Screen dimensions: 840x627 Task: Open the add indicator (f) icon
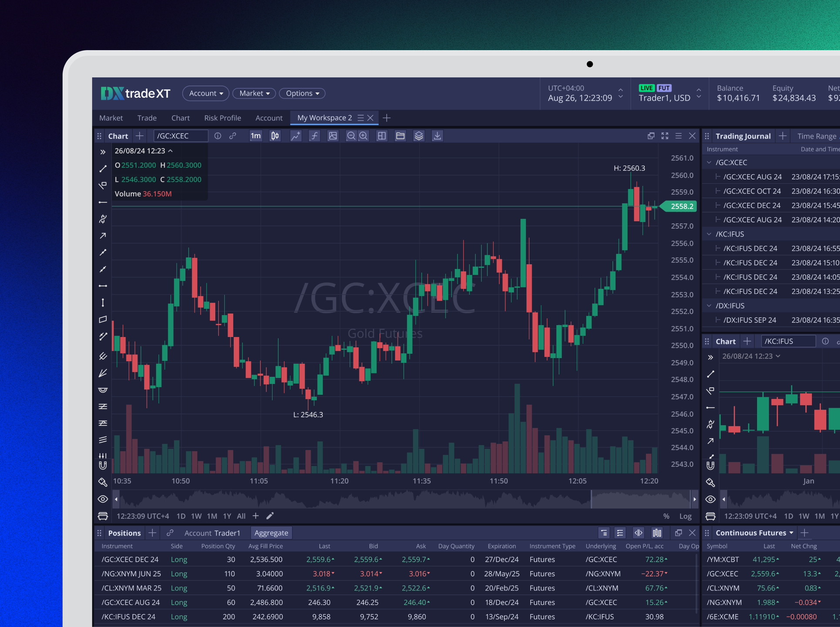pyautogui.click(x=314, y=136)
